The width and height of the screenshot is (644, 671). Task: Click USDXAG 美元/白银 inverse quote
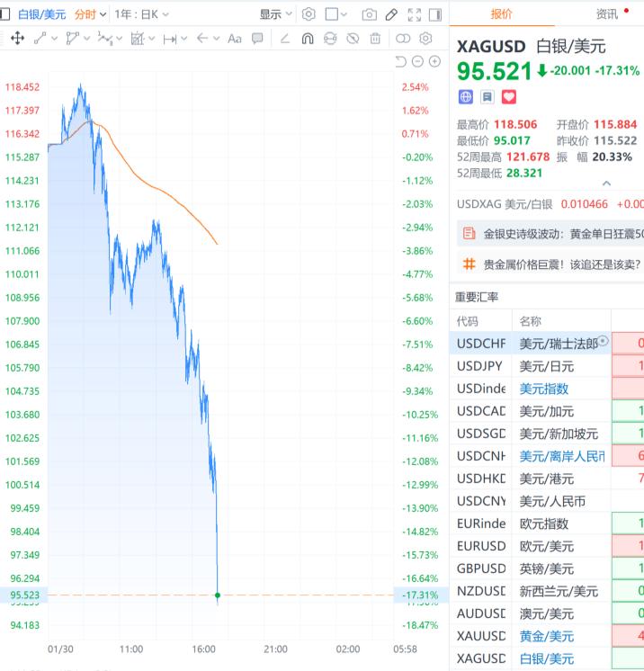[x=550, y=204]
